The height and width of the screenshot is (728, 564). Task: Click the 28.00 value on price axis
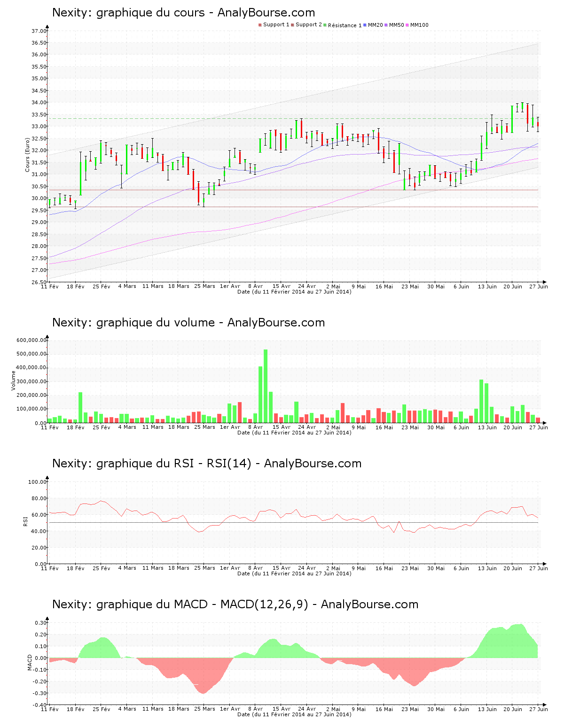[x=39, y=246]
